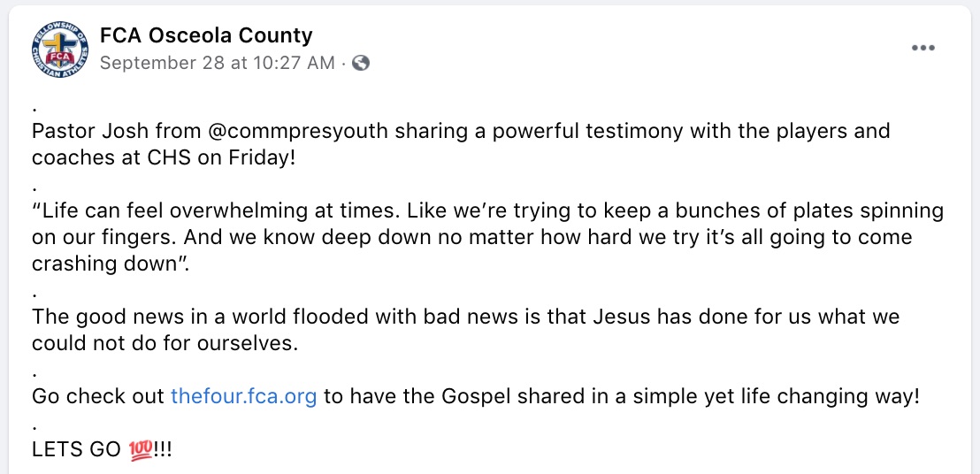980x474 pixels.
Task: Click the red 100 emoji
Action: pyautogui.click(x=140, y=449)
